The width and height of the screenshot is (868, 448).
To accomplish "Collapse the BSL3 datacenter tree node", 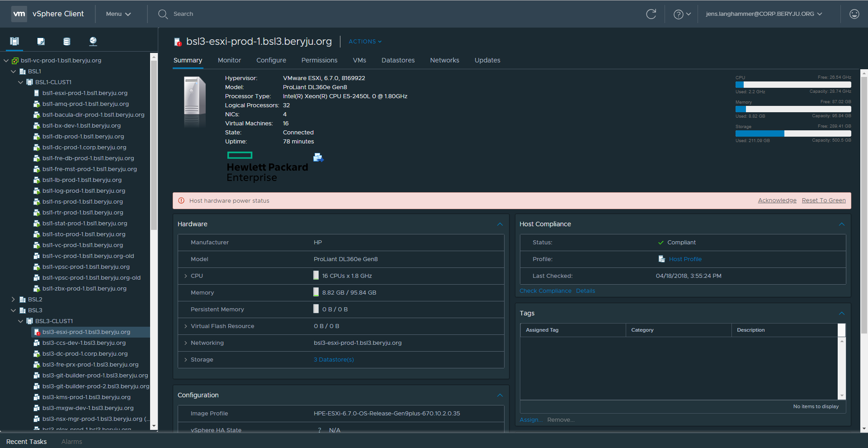I will tap(13, 310).
